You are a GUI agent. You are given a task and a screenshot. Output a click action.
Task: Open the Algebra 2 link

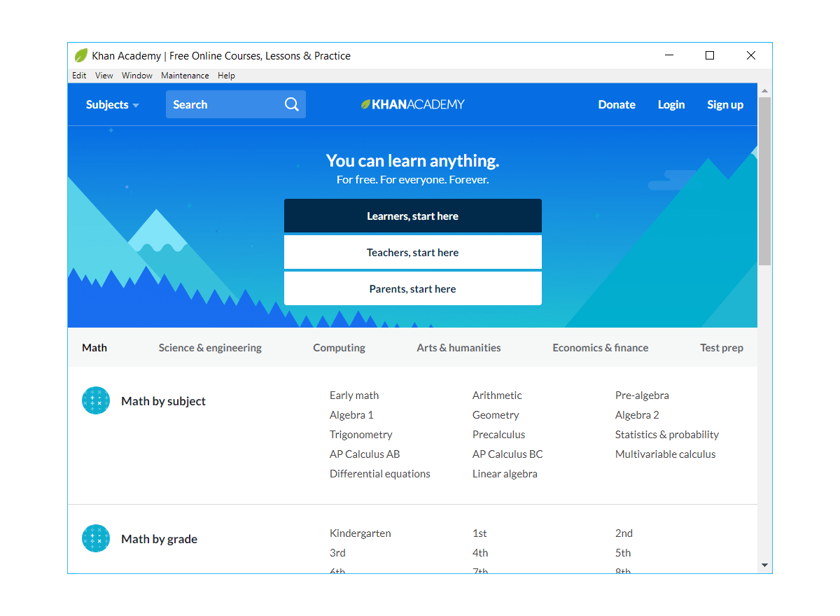[x=637, y=415]
